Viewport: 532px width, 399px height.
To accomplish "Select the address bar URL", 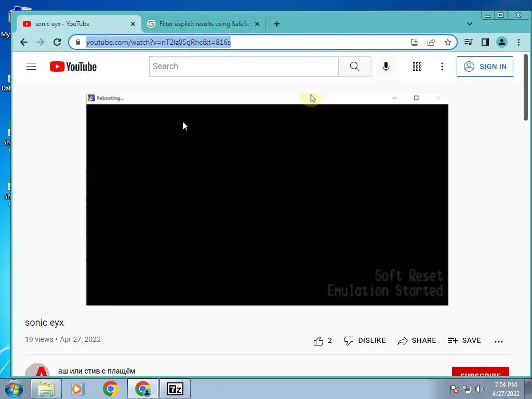I will pos(158,42).
